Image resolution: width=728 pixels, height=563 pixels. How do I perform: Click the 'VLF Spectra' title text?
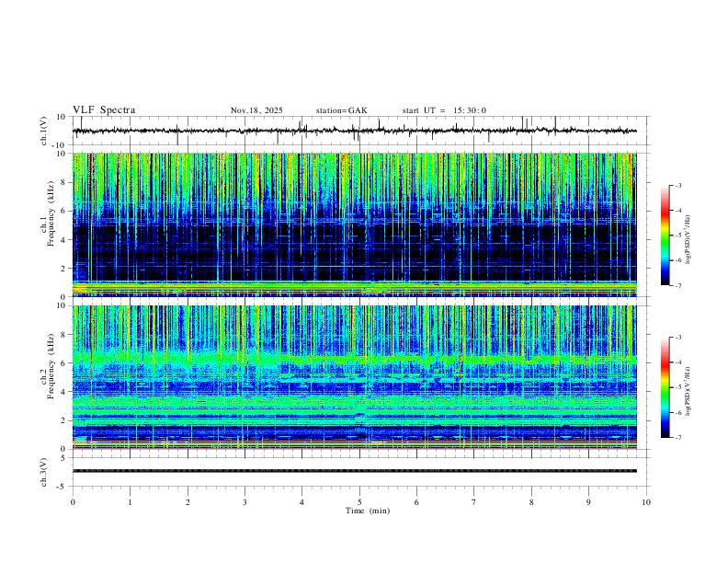pyautogui.click(x=104, y=110)
